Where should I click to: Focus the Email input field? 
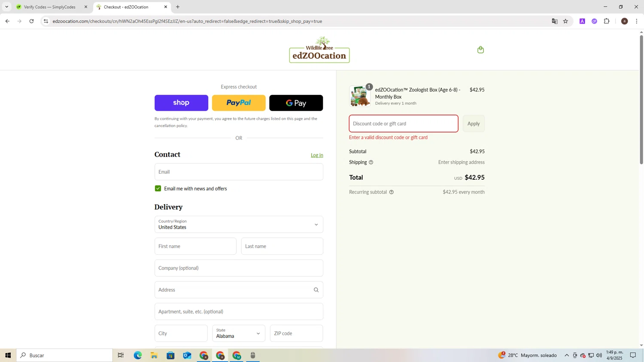239,172
